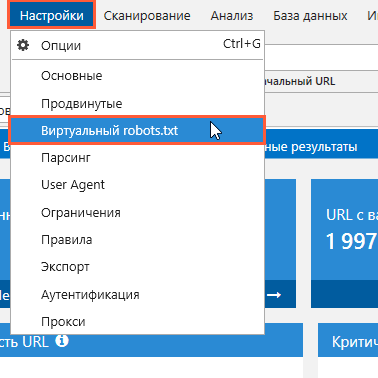Image resolution: width=378 pixels, height=378 pixels.
Task: Click the info icon next to URL
Action: [x=62, y=341]
